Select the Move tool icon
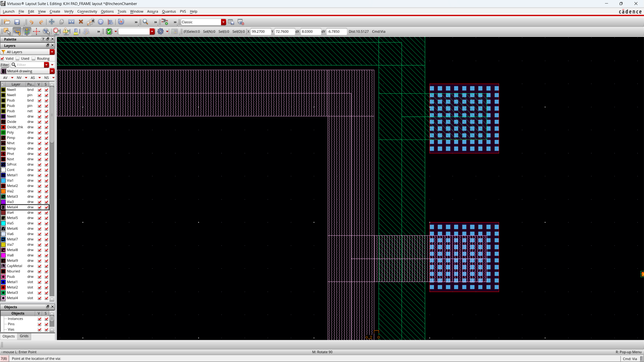This screenshot has height=362, width=644. 52,22
